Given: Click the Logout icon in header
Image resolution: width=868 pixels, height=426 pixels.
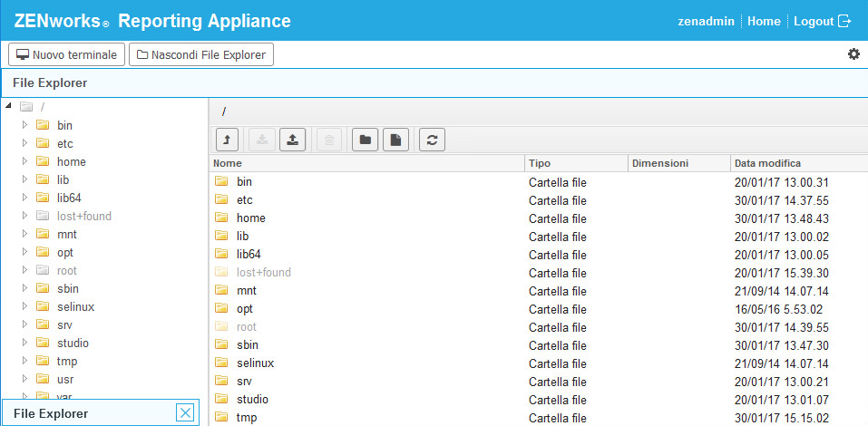Looking at the screenshot, I should (x=845, y=21).
